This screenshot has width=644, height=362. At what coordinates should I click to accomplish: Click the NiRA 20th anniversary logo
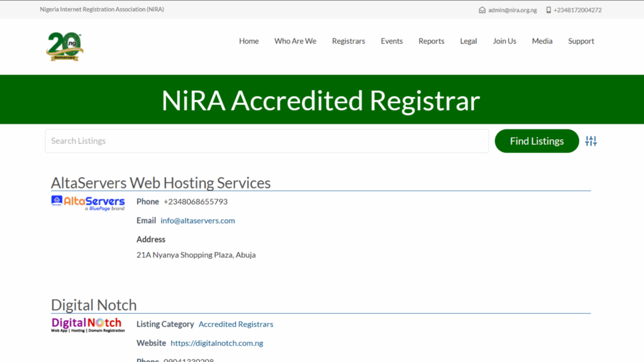click(x=65, y=47)
